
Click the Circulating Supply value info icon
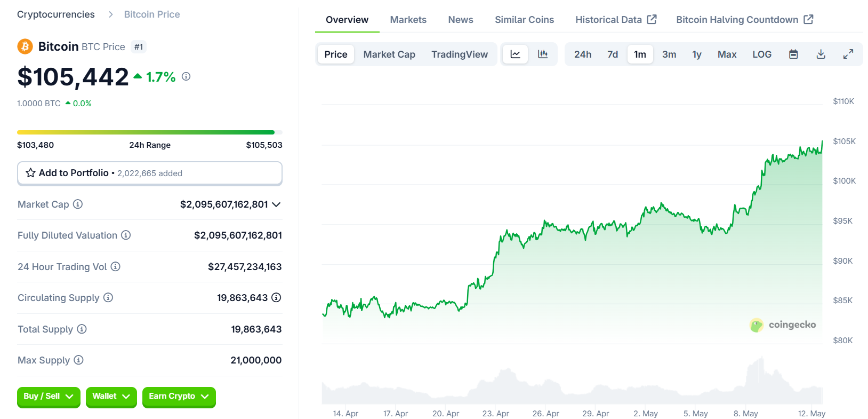[276, 298]
